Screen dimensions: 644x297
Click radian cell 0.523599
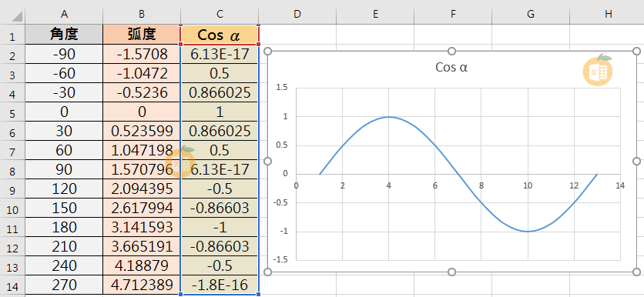point(142,132)
